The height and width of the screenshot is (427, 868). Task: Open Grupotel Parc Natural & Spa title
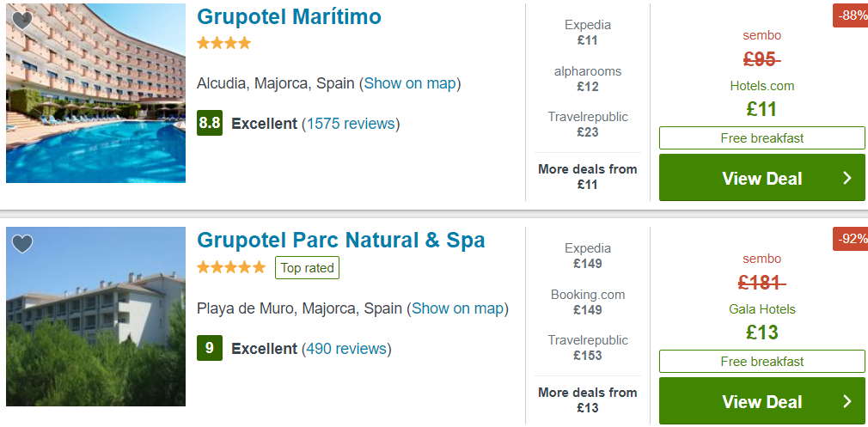pyautogui.click(x=340, y=241)
